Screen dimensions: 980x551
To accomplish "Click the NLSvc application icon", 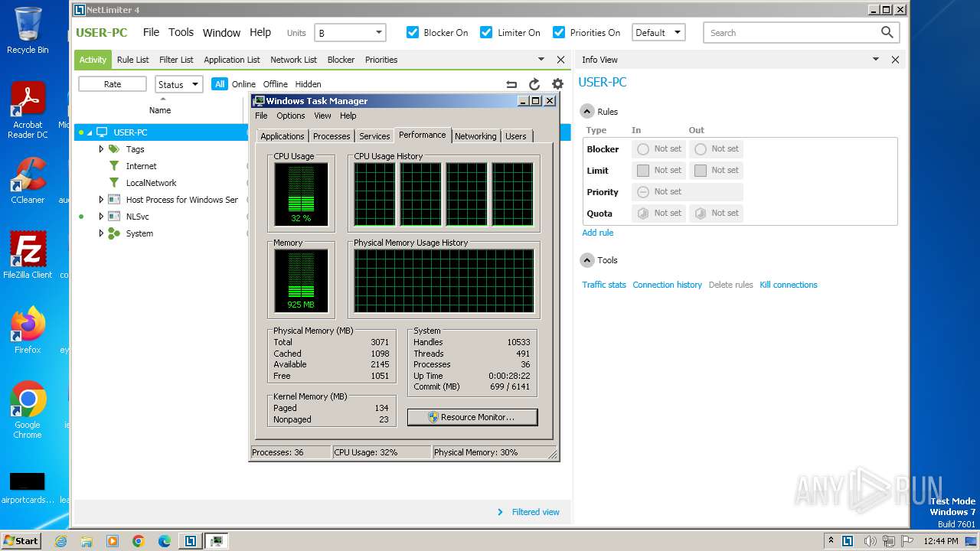I will coord(114,217).
